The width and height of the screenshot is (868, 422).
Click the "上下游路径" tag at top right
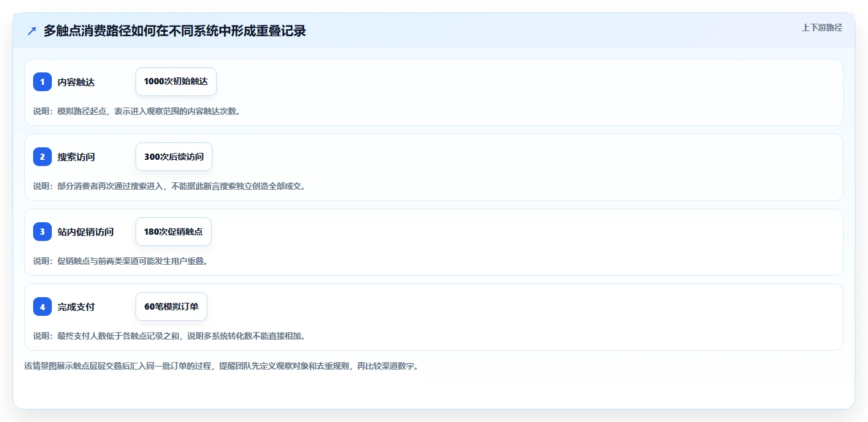coord(822,27)
